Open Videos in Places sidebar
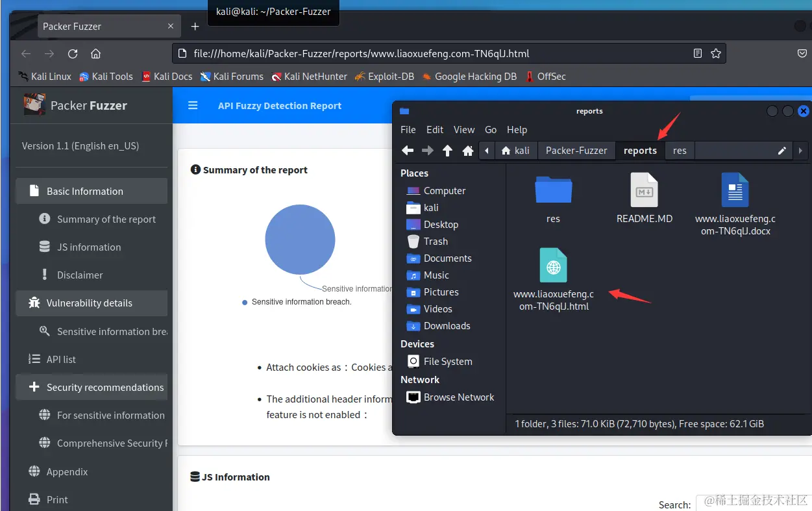 pyautogui.click(x=429, y=309)
